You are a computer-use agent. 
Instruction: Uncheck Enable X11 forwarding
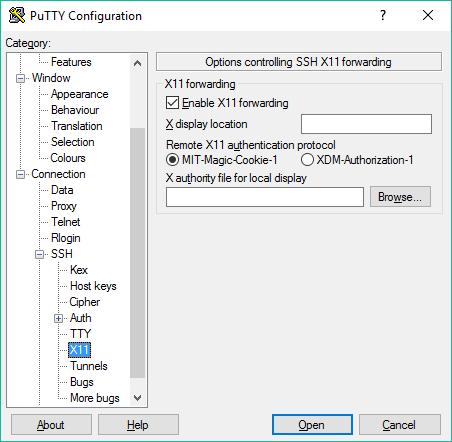point(172,103)
